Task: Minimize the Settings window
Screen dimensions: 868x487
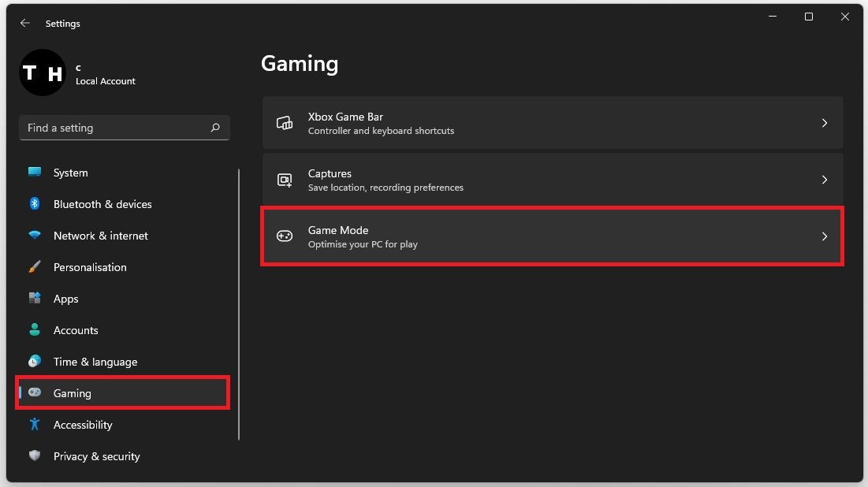Action: point(773,17)
